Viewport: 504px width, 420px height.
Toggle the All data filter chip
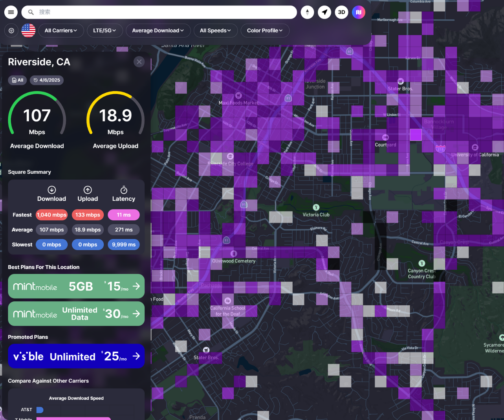click(x=18, y=80)
